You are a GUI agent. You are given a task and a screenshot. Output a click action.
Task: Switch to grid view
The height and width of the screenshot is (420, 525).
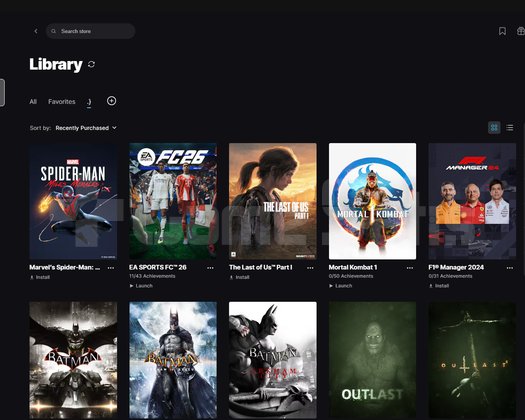[494, 128]
